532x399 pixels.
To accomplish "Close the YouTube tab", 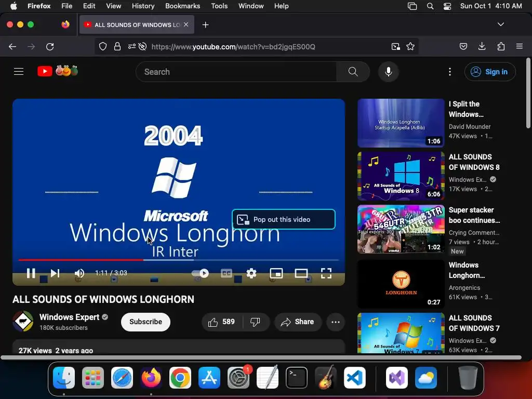I will click(x=186, y=24).
